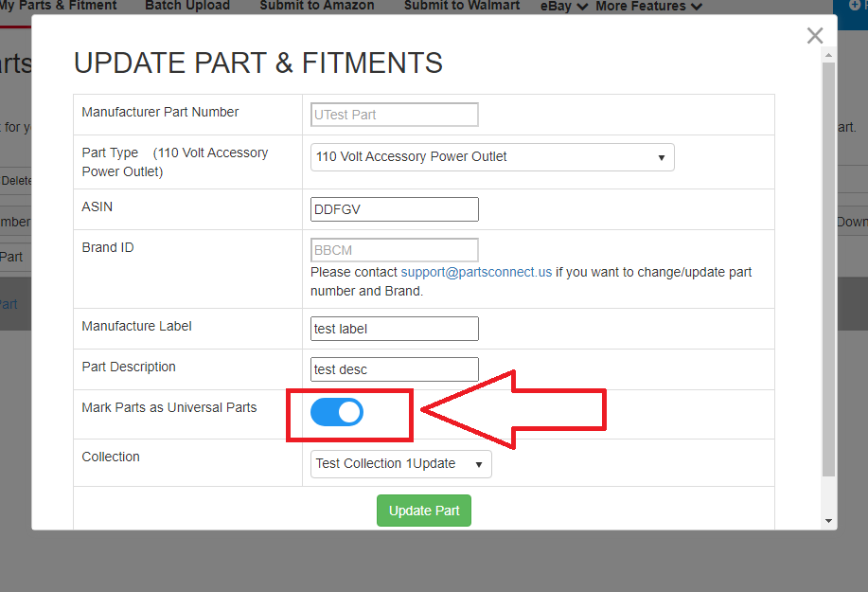Click the Manufacturer Part Number field

pyautogui.click(x=395, y=115)
